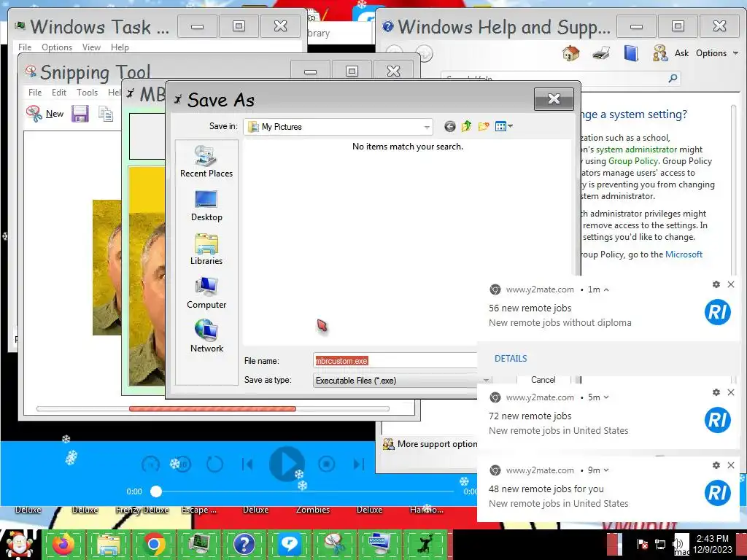Open Browse Help book icon
This screenshot has height=560, width=747.
point(631,52)
